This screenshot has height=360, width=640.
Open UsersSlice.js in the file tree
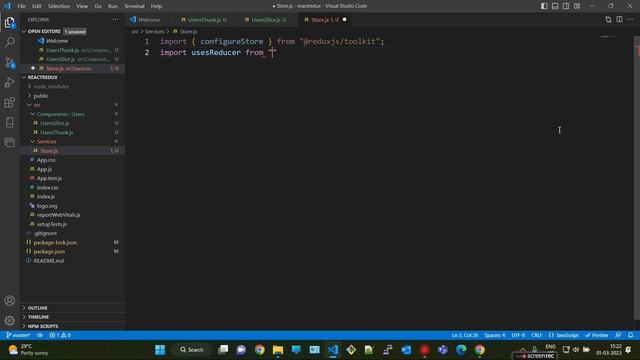[x=54, y=123]
